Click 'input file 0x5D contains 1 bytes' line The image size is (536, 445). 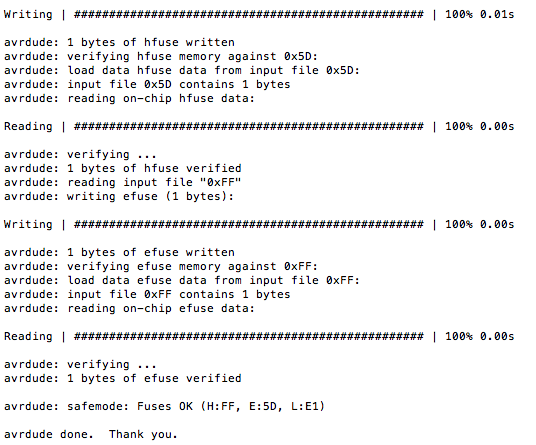pyautogui.click(x=147, y=84)
